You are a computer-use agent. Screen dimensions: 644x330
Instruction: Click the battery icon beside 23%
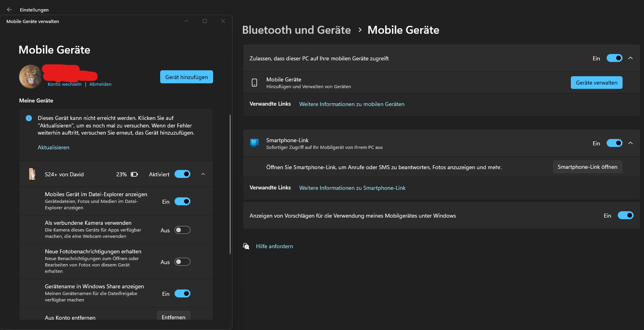pos(134,174)
